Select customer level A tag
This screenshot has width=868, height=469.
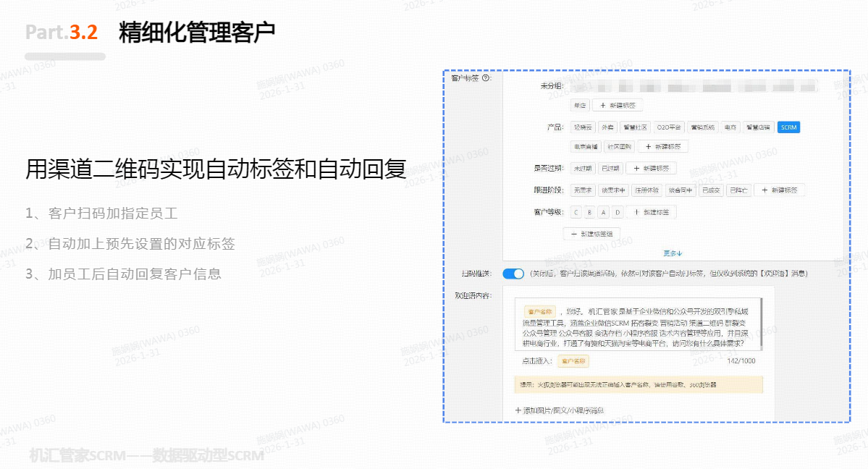[x=604, y=213]
